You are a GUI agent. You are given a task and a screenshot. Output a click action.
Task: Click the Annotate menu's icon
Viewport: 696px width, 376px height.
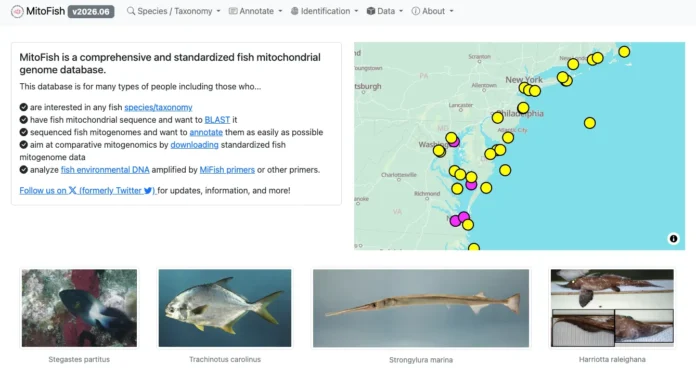coord(233,11)
